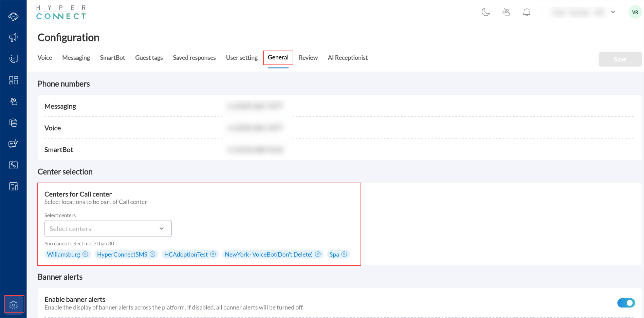This screenshot has height=318, width=644.
Task: Disable the Enable banner alerts toggle
Action: [626, 303]
